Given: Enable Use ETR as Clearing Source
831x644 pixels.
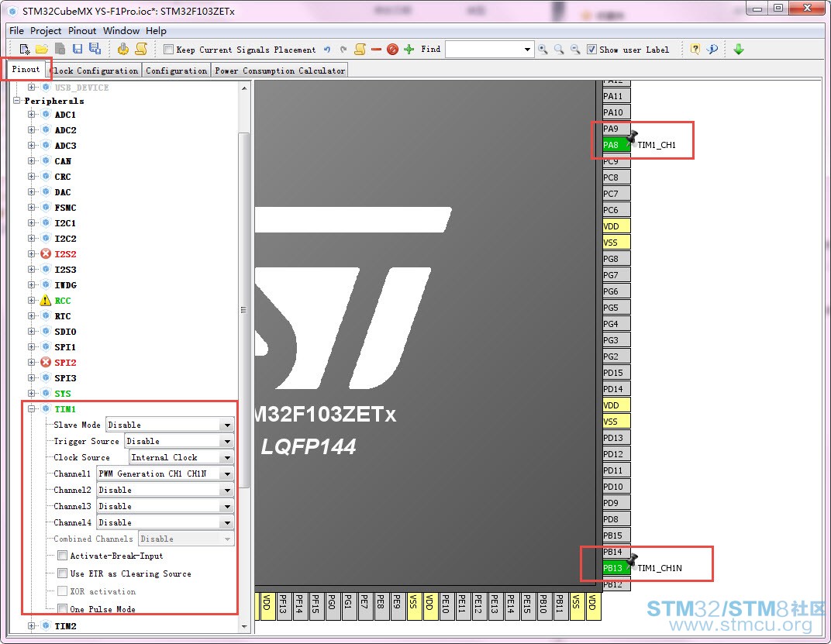Looking at the screenshot, I should pyautogui.click(x=63, y=573).
